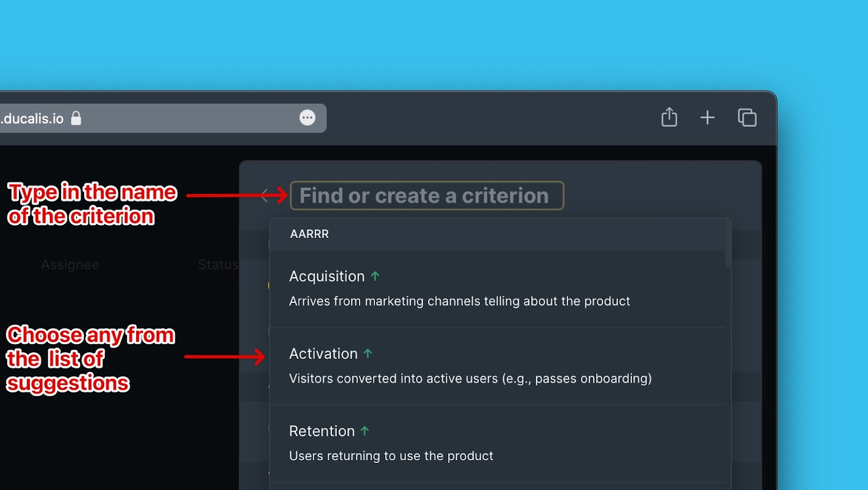
Task: Select the Acquisition criterion title
Action: tap(327, 276)
